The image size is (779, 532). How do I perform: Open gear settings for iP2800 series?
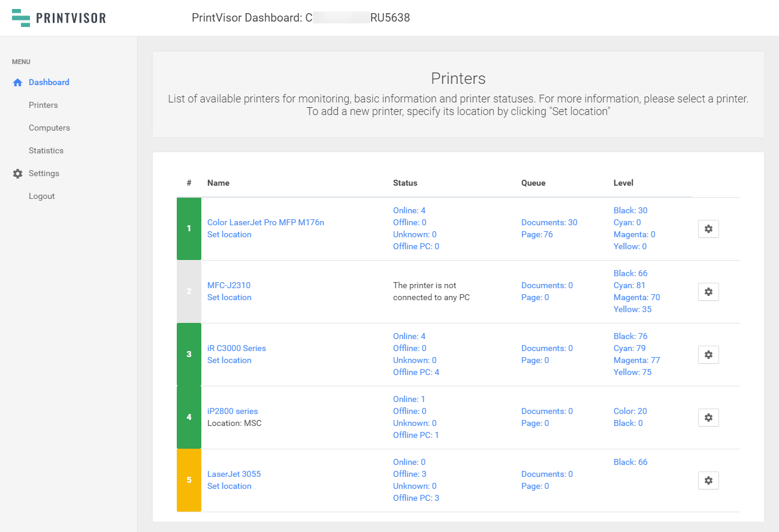coord(708,418)
